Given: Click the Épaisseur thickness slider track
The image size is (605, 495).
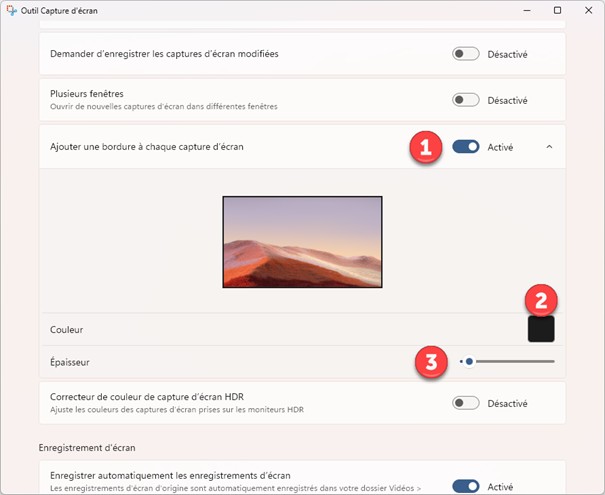Looking at the screenshot, I should (507, 362).
